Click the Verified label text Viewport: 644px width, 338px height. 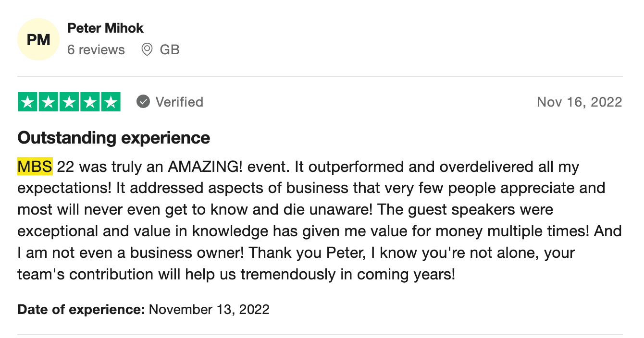click(x=179, y=102)
